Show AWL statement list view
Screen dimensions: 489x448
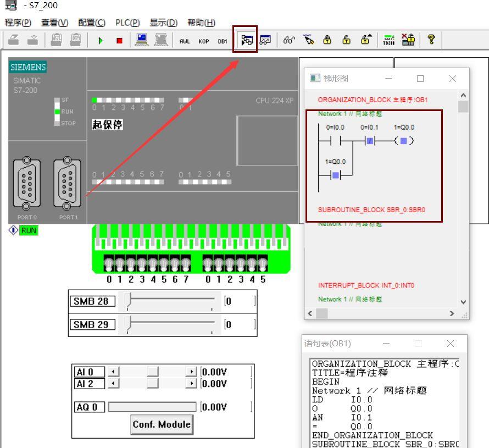point(184,41)
